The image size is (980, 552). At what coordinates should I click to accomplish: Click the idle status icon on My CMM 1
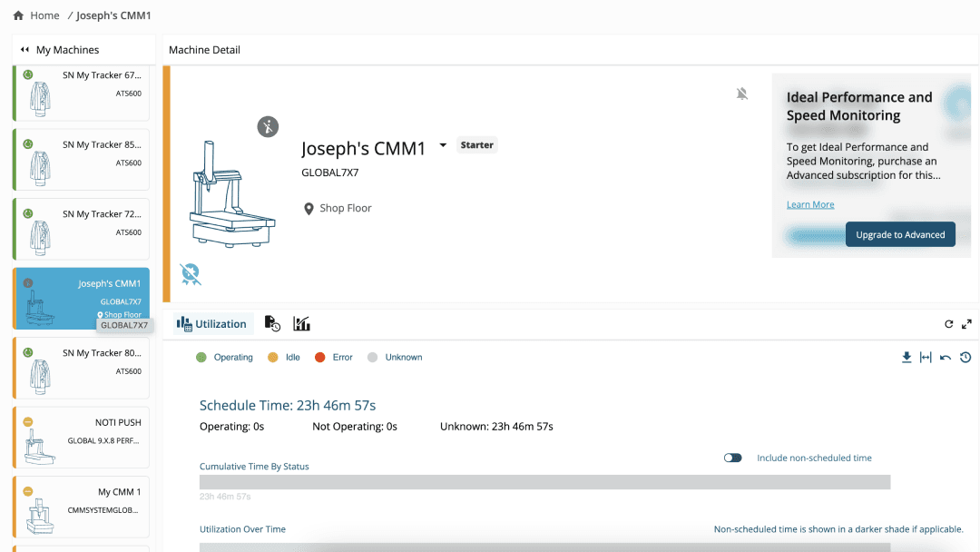(28, 491)
